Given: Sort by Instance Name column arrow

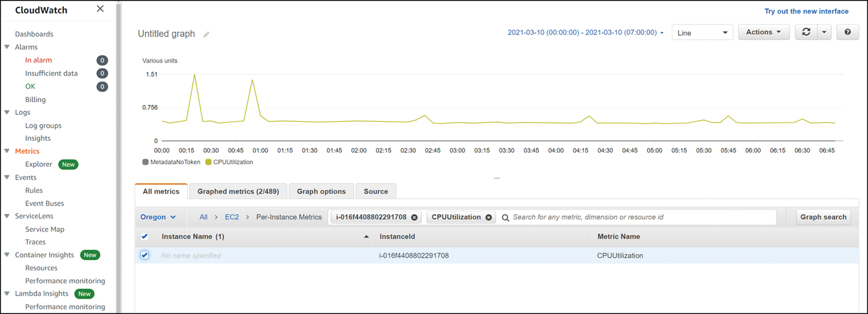Looking at the screenshot, I should [366, 237].
